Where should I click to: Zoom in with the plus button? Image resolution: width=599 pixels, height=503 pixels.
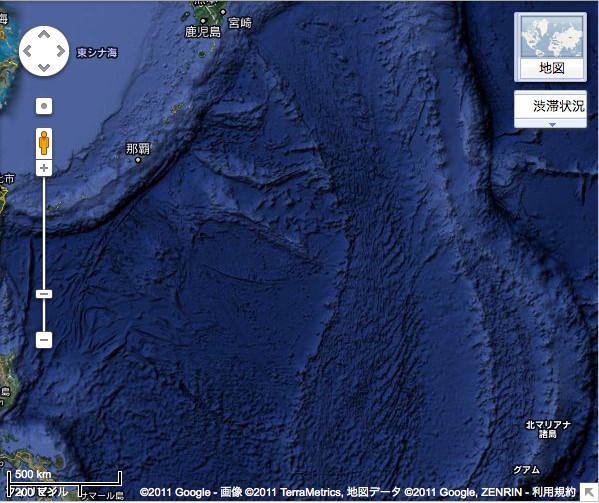[x=44, y=168]
